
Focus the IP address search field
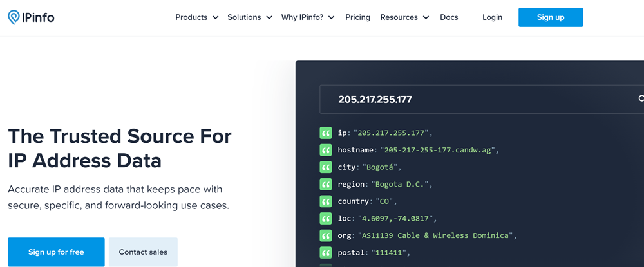[482, 99]
